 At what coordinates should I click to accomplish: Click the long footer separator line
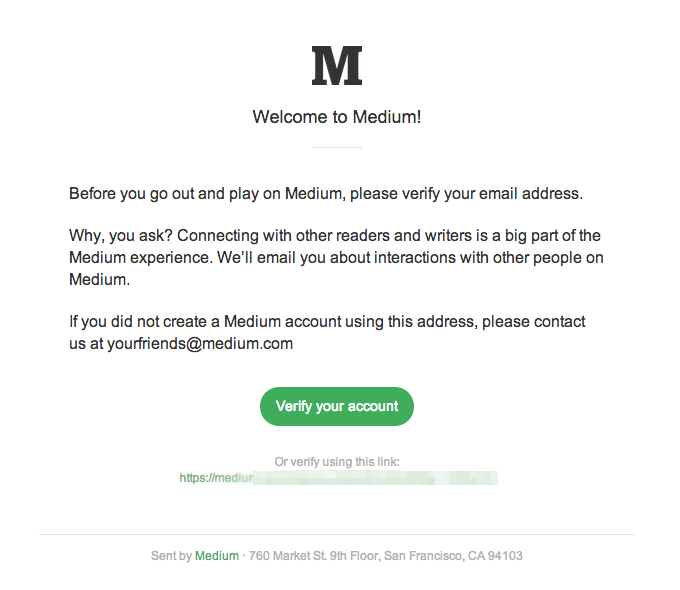coord(337,534)
